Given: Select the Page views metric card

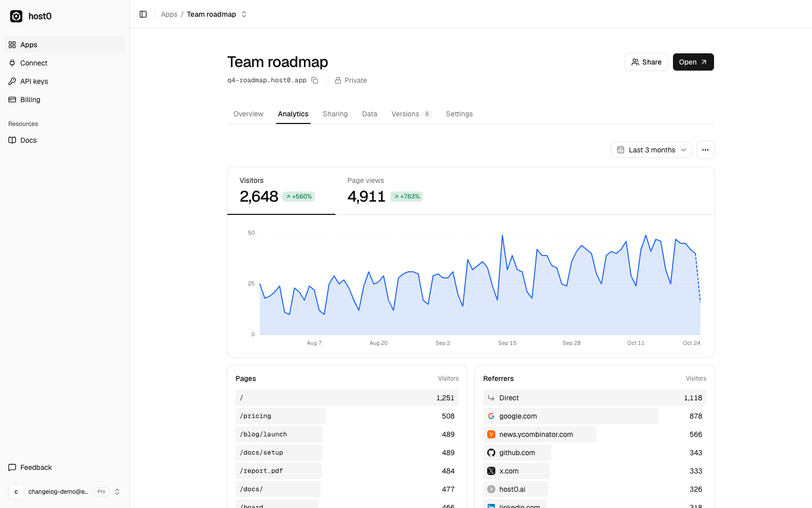Looking at the screenshot, I should [389, 191].
